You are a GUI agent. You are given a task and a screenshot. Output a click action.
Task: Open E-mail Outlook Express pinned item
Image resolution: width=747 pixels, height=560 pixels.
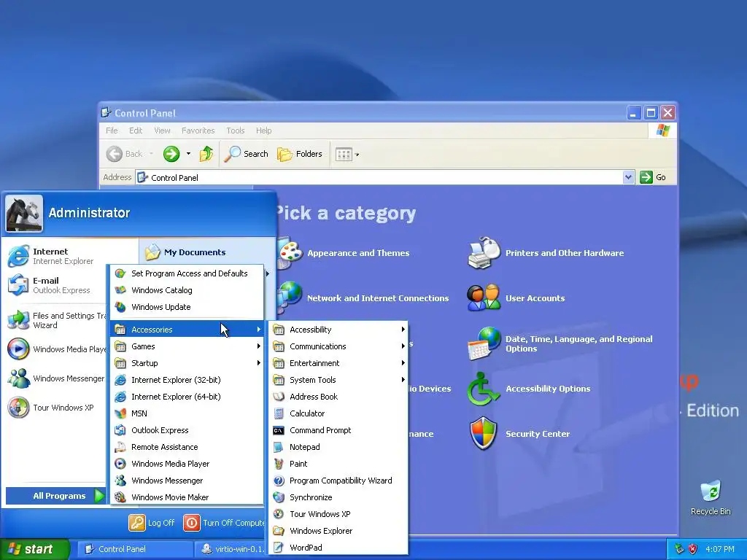point(56,285)
